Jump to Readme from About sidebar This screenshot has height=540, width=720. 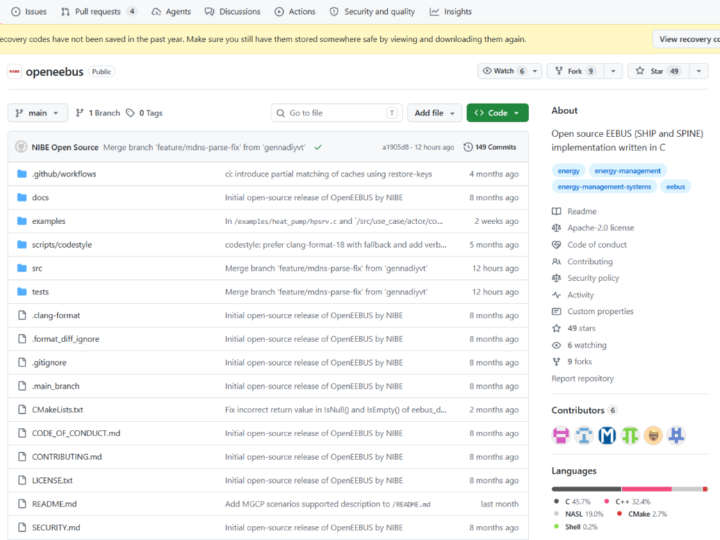(x=574, y=211)
